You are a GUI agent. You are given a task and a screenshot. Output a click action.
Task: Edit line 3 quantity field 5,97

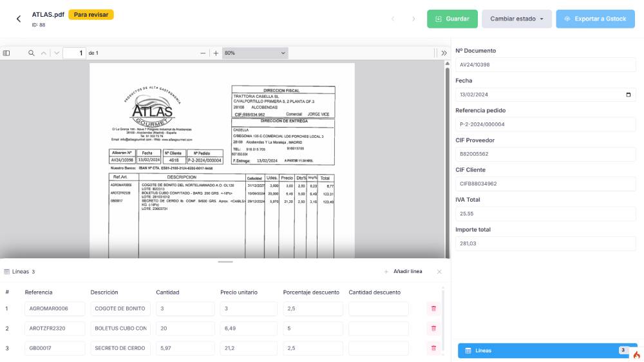tap(185, 348)
